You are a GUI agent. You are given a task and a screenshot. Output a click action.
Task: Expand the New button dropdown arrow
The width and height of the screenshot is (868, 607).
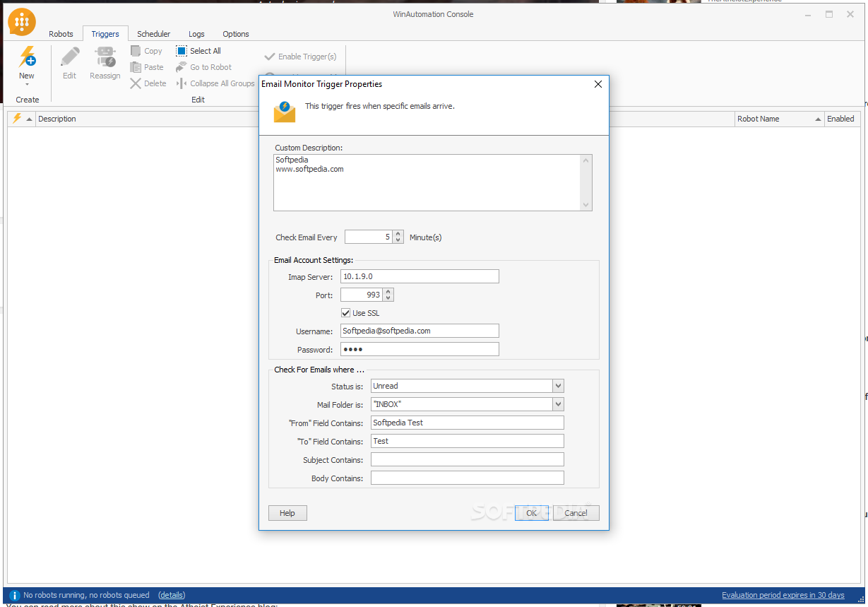coord(27,85)
